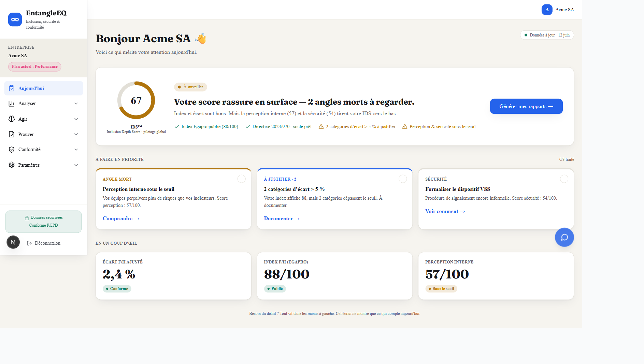This screenshot has width=644, height=364.
Task: Click the Sous le seuil status tag
Action: (x=441, y=289)
